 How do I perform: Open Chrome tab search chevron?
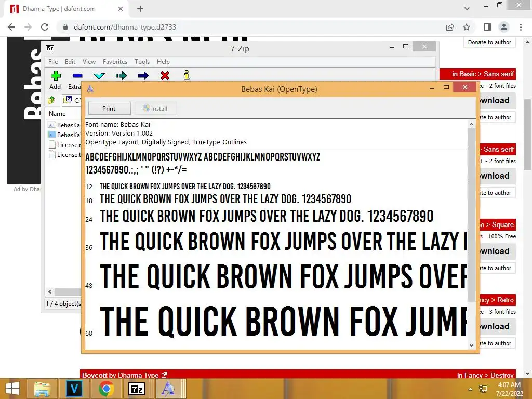tap(467, 9)
